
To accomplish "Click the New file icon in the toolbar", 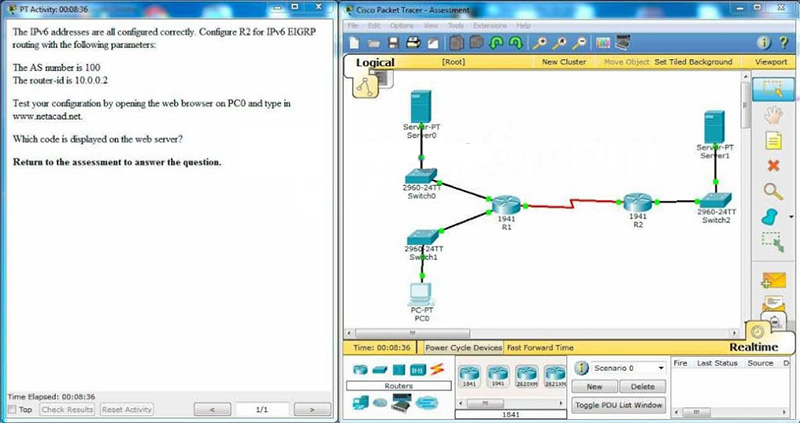I will (x=354, y=43).
